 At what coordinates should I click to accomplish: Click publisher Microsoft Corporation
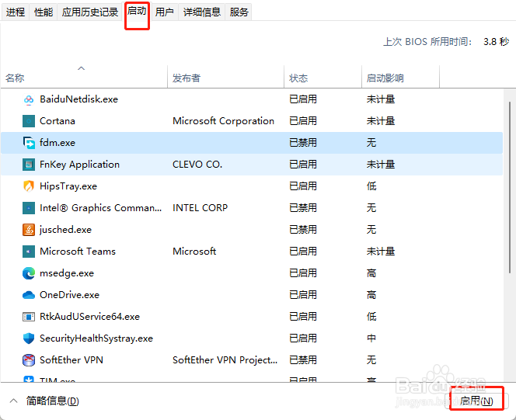(x=224, y=121)
